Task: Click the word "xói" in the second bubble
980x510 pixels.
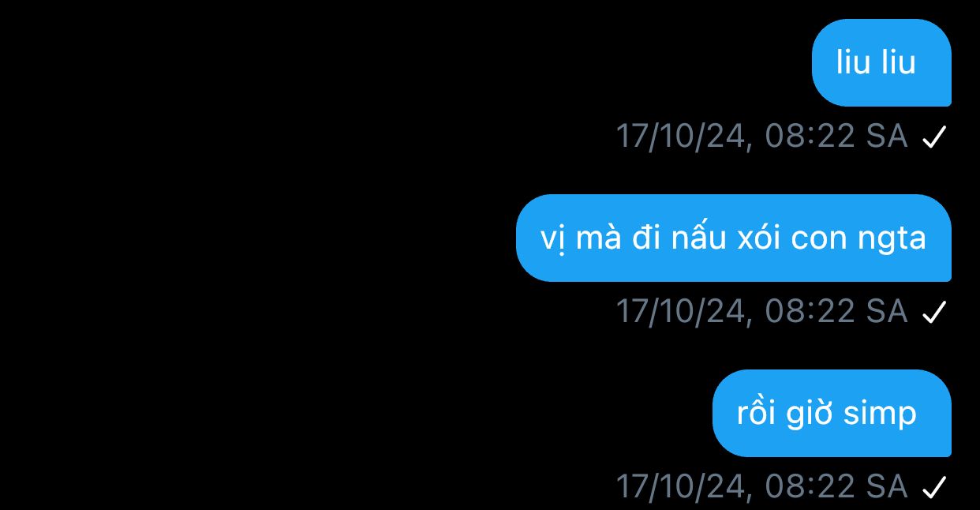Action: coord(758,238)
